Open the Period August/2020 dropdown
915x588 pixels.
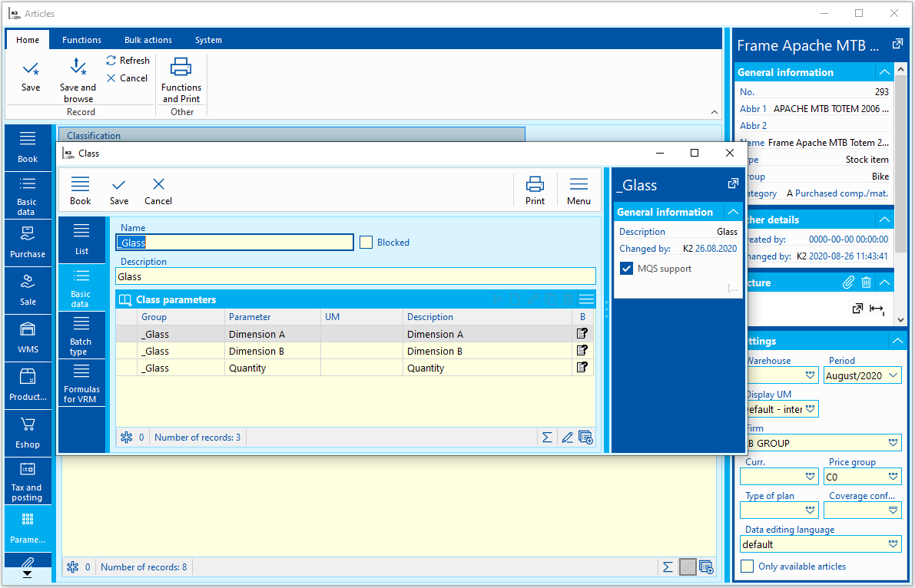(893, 375)
